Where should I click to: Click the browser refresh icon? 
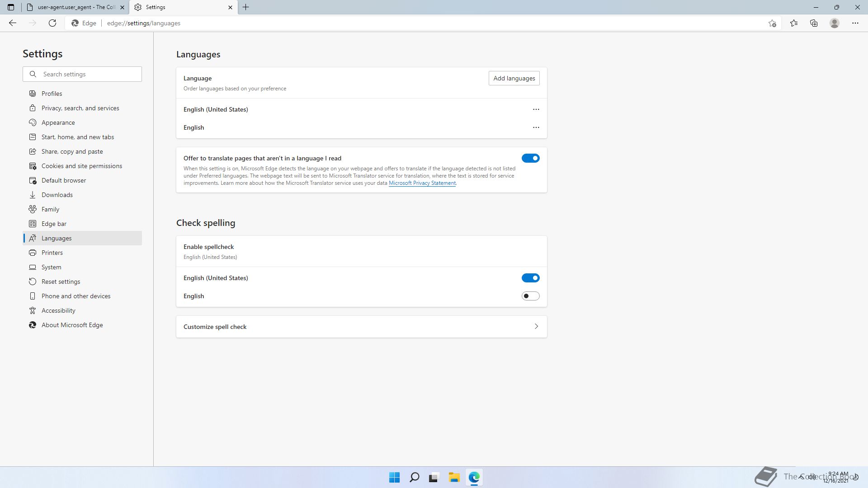click(52, 23)
